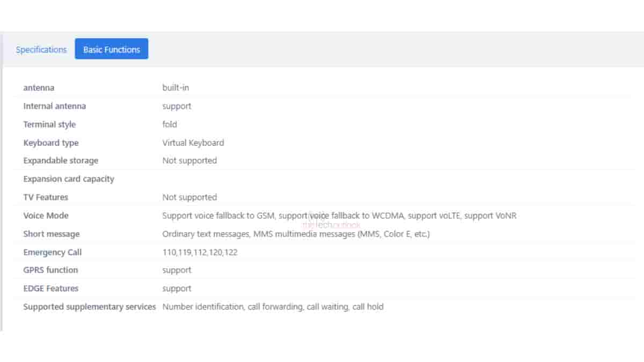Select the GPRS function label
Viewport: 644px width, 362px height.
pos(50,270)
